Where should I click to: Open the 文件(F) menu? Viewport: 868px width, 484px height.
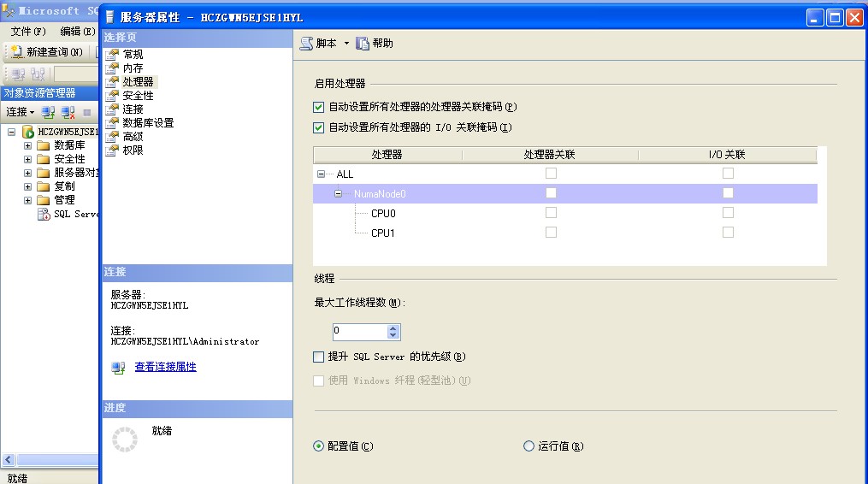click(28, 32)
